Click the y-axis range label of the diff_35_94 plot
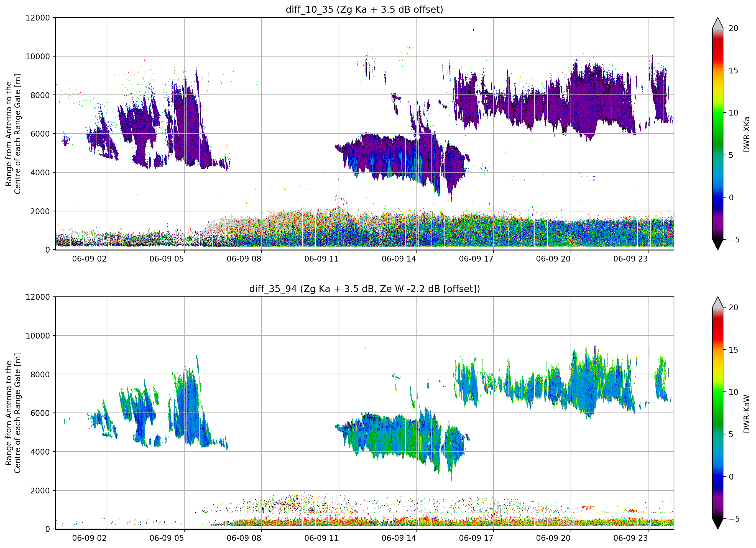756x548 pixels. pyautogui.click(x=13, y=413)
